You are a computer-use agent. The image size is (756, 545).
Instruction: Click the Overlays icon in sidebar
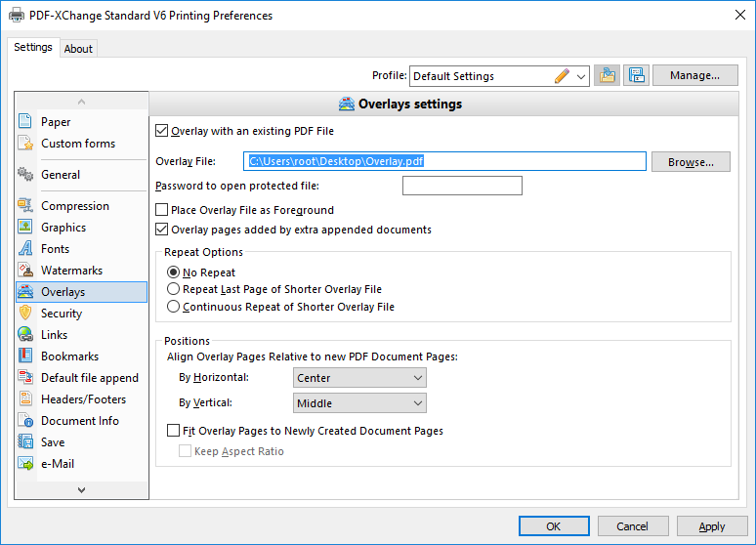click(25, 291)
